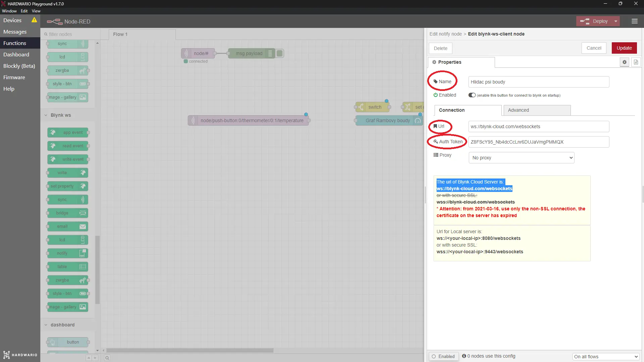The width and height of the screenshot is (644, 362).
Task: Open the Flow 1 tab
Action: [142, 34]
